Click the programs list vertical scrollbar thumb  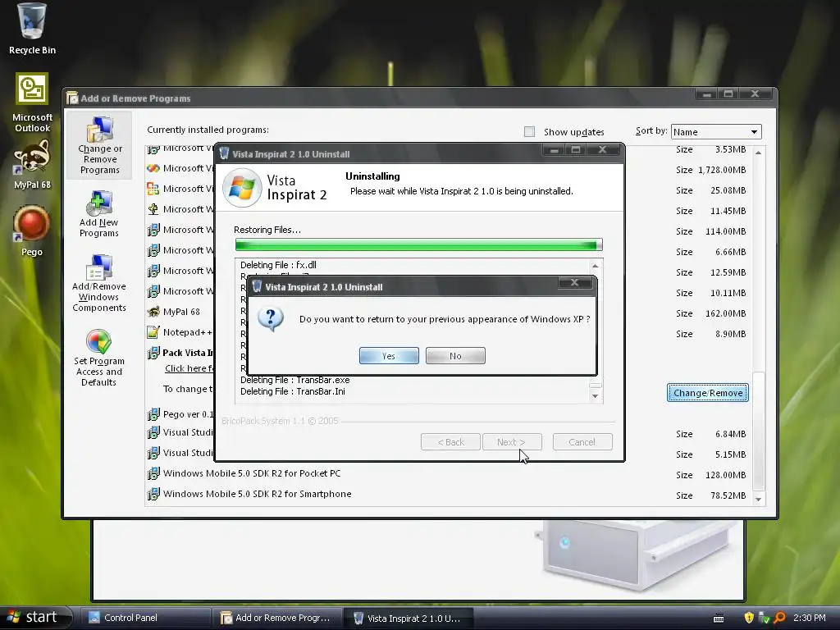(x=758, y=431)
